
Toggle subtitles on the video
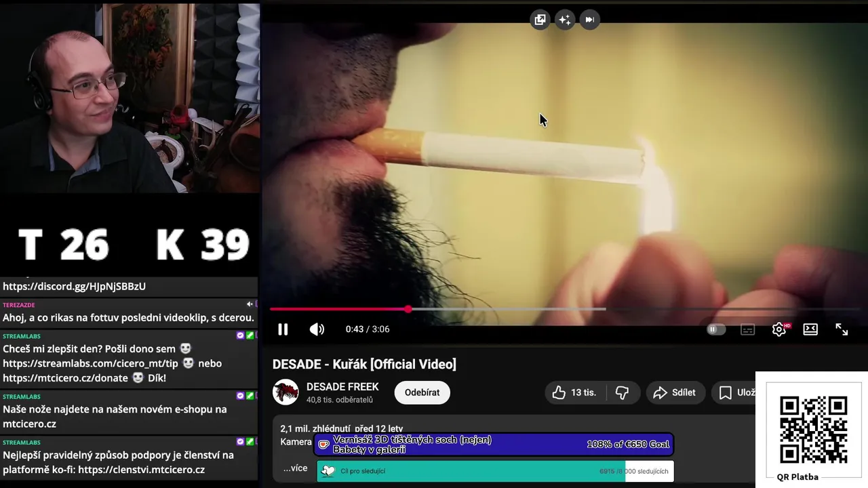(747, 329)
